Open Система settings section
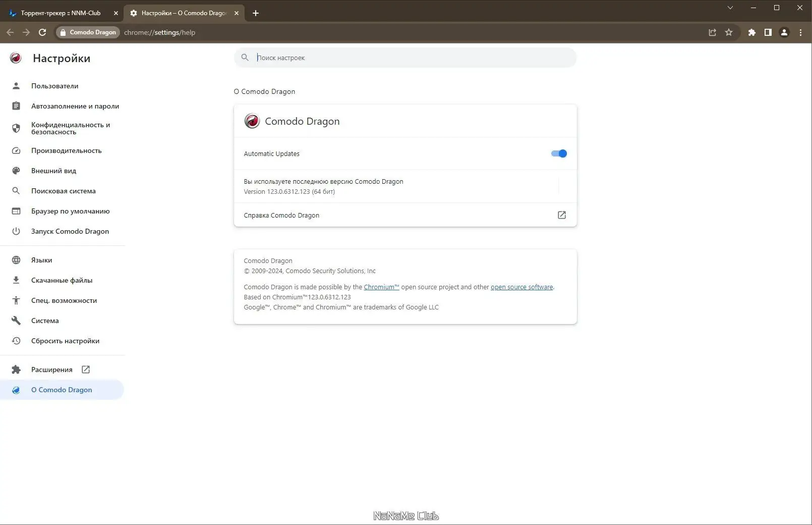The height and width of the screenshot is (525, 812). 63,321
